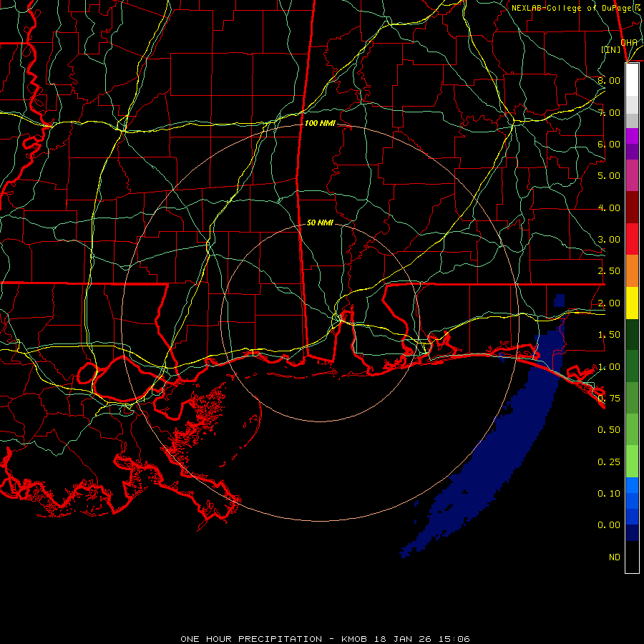
Task: Click the small navy precipitation patch north of coast
Action: click(x=559, y=301)
